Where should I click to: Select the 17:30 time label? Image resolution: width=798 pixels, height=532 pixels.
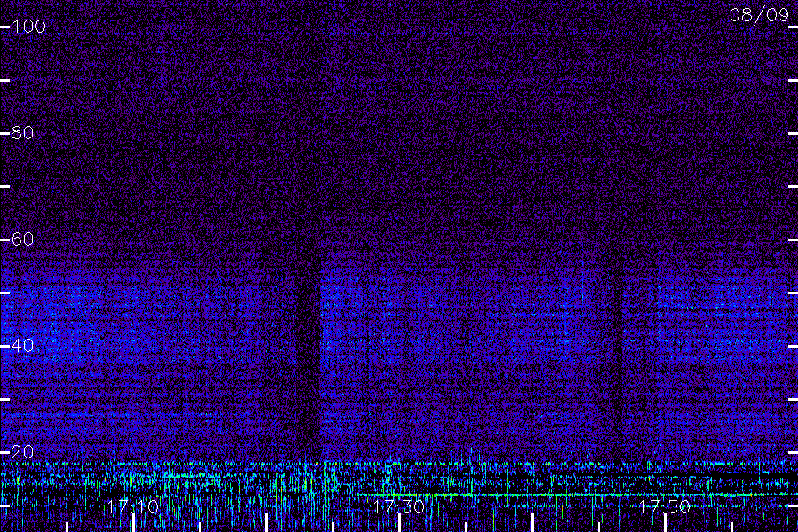[398, 507]
